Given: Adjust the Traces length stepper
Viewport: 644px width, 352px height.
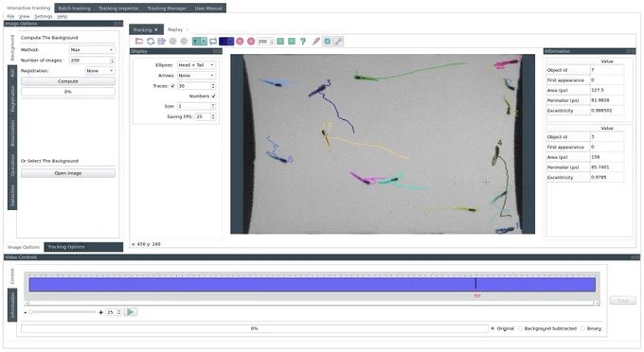Looking at the screenshot, I should pyautogui.click(x=213, y=86).
